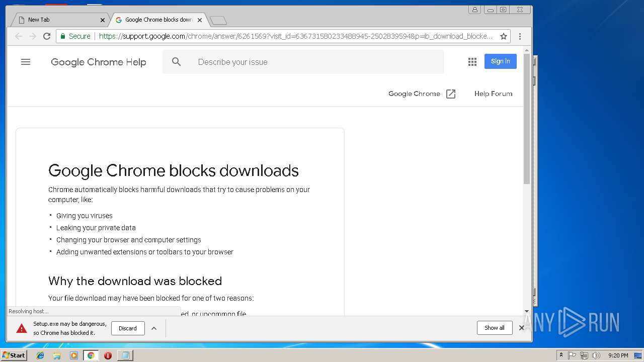Screen dimensions: 644x362
Task: Click the Action Center flag icon
Action: pyautogui.click(x=572, y=355)
